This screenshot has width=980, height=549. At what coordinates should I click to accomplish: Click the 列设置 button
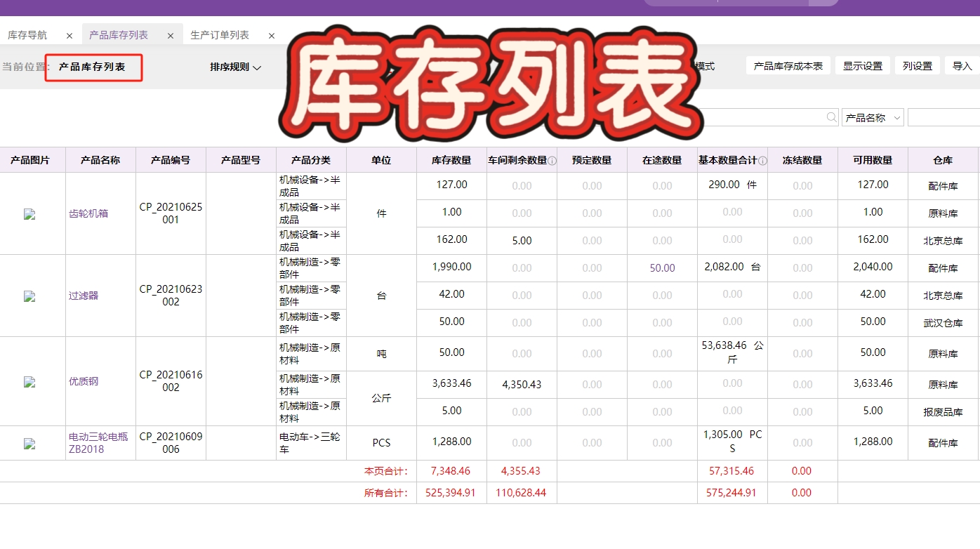918,66
